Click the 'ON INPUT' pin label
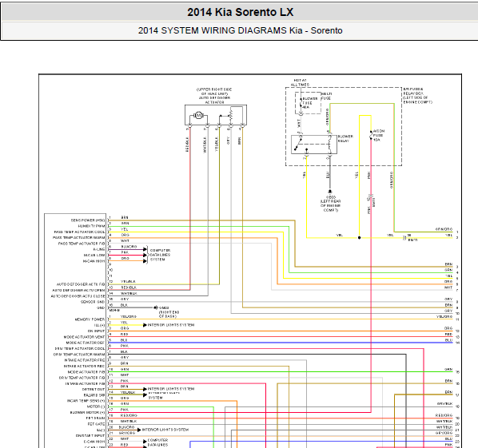Viewport: 478px width, 448px height. coord(96,331)
